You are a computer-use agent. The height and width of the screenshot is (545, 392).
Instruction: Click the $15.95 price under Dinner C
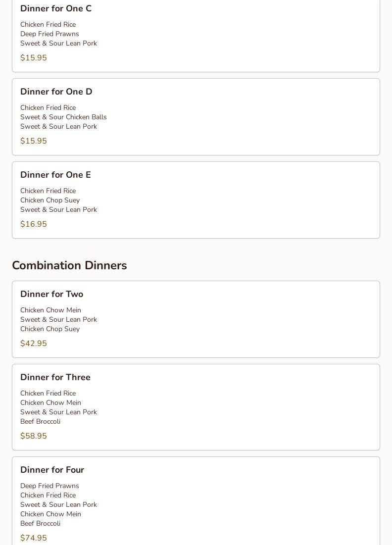coord(33,58)
